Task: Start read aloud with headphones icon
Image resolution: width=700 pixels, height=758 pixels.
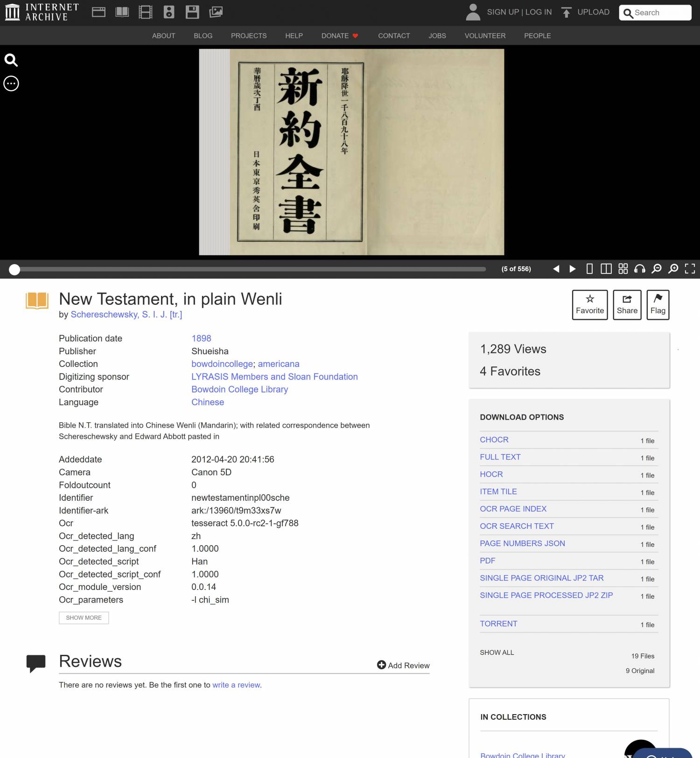Action: 640,269
